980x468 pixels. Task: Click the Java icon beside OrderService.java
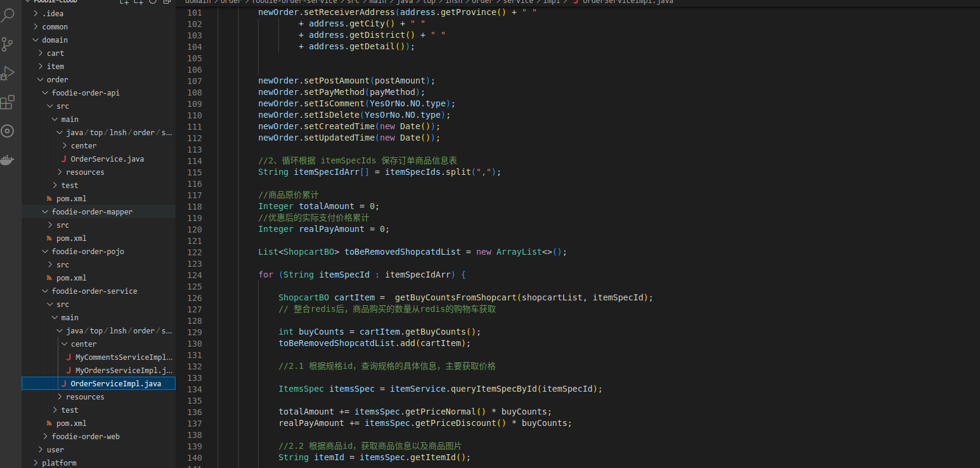(x=64, y=159)
